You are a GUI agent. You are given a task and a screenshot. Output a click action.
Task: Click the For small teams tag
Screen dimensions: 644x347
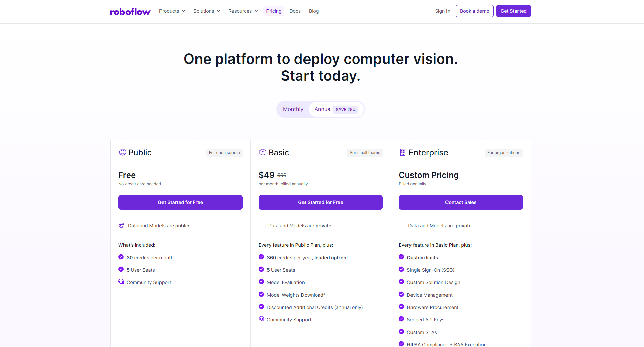click(365, 153)
